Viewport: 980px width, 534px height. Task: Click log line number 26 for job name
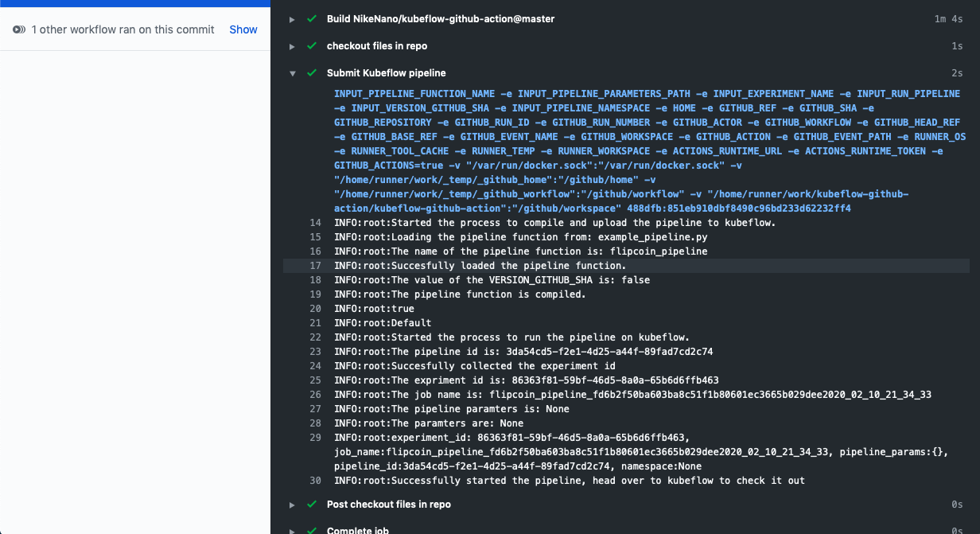pyautogui.click(x=315, y=395)
